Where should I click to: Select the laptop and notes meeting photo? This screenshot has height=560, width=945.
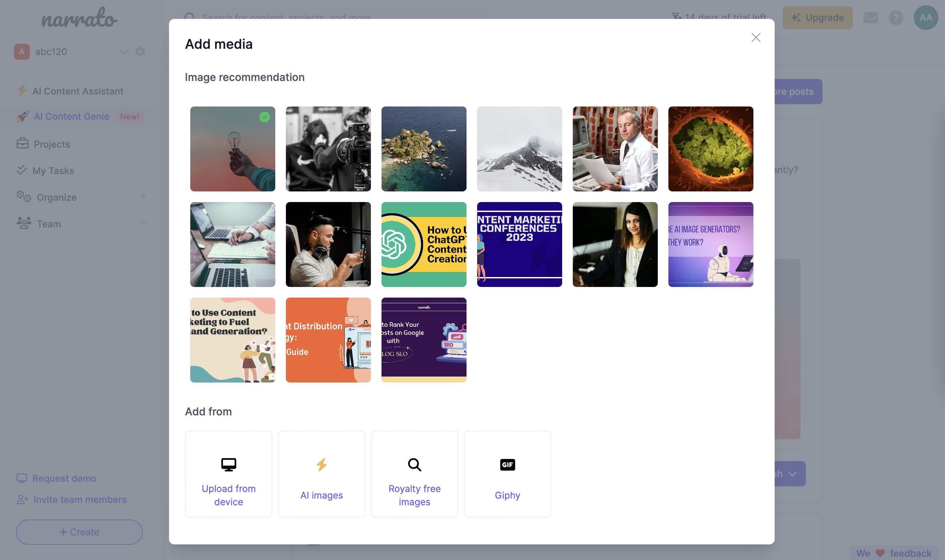233,244
